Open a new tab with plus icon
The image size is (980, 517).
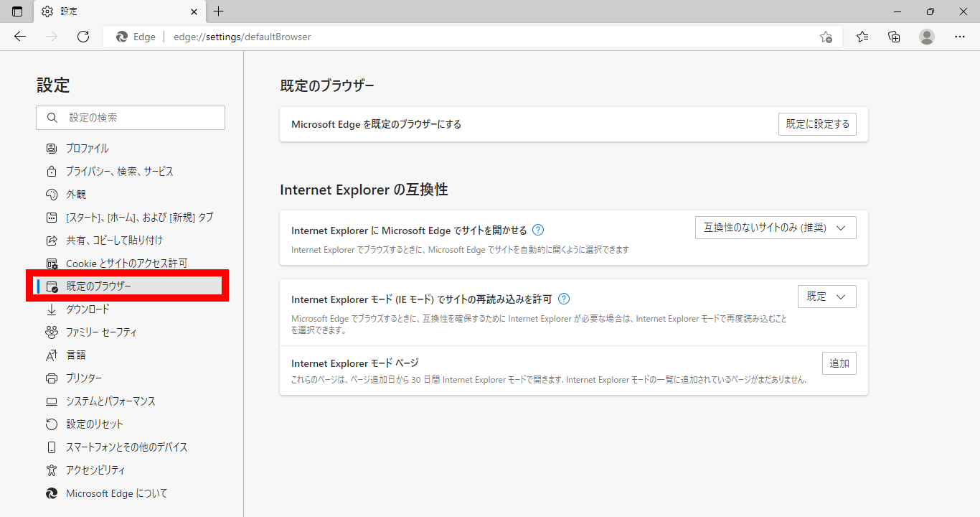click(219, 11)
